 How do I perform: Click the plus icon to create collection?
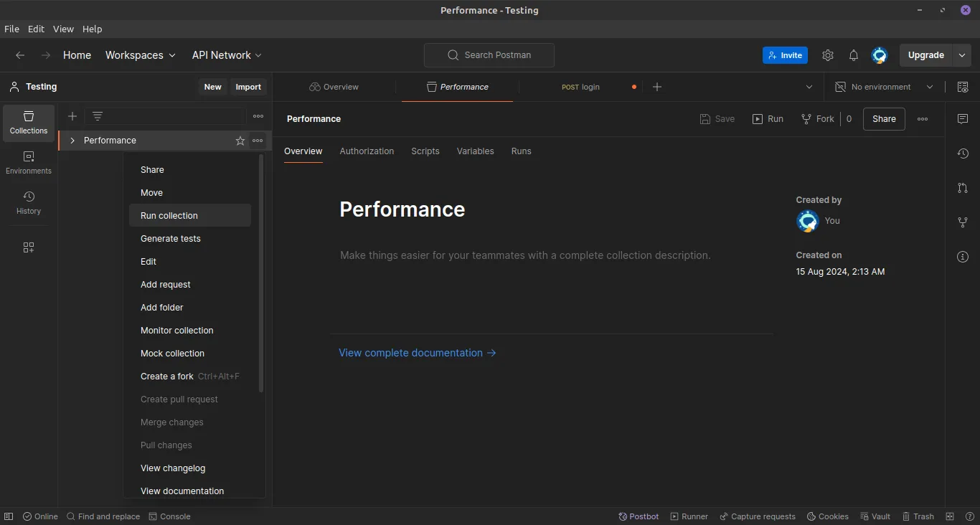click(x=72, y=116)
